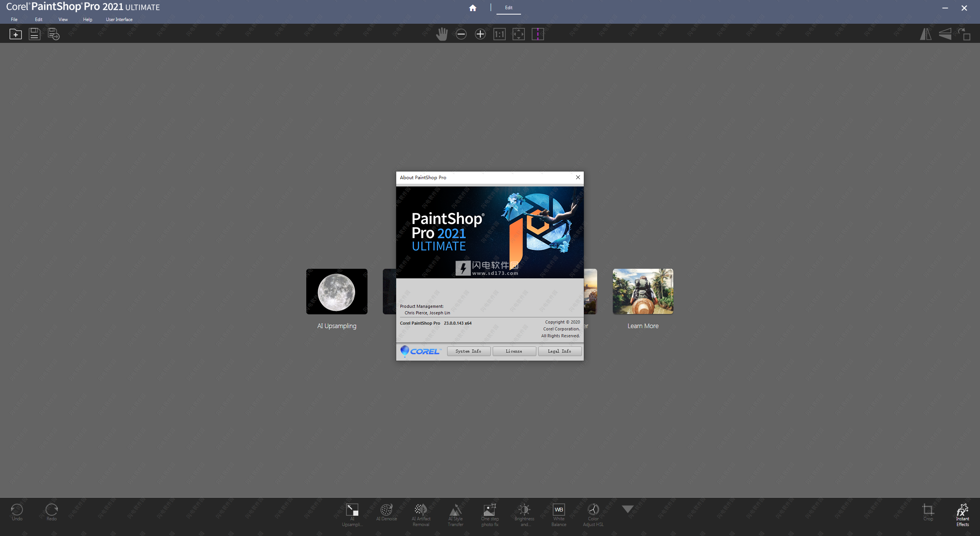Go to Home screen icon
The width and height of the screenshot is (980, 536).
(473, 8)
